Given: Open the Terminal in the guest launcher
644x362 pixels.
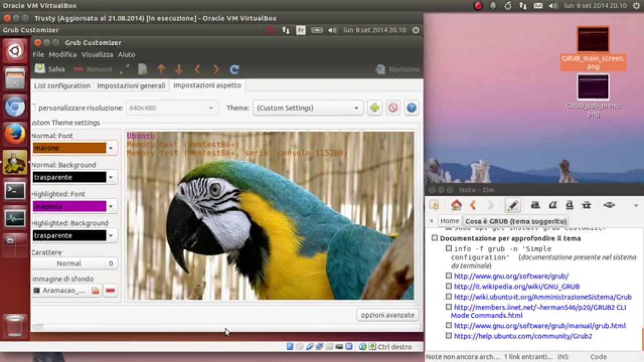Looking at the screenshot, I should point(15,191).
